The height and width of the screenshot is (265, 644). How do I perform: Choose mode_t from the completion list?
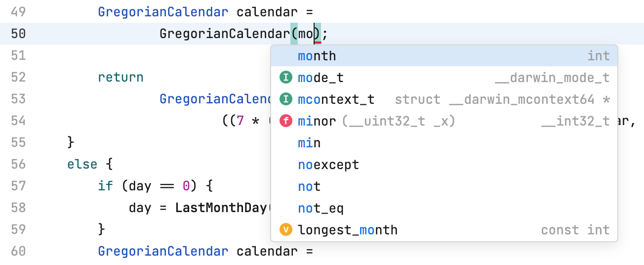pos(321,78)
